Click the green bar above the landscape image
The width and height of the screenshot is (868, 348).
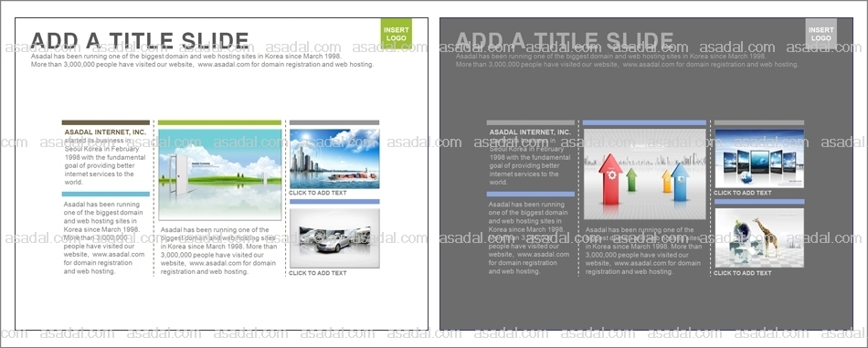(x=220, y=122)
